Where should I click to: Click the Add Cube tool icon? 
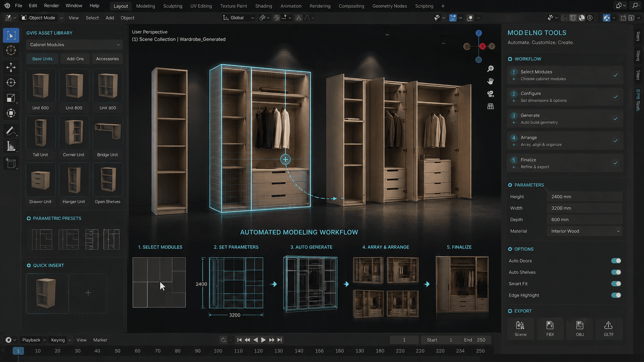tap(11, 163)
